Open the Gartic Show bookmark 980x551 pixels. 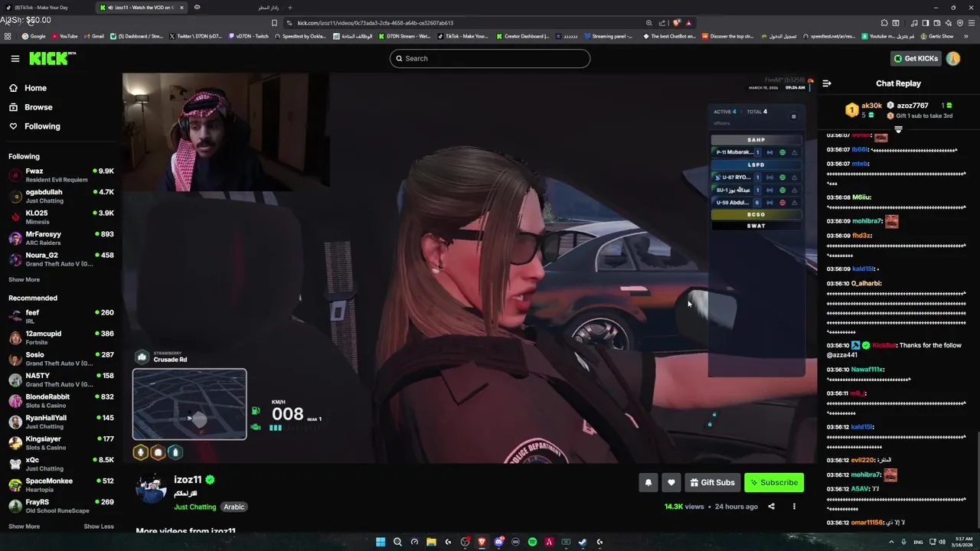tap(937, 36)
